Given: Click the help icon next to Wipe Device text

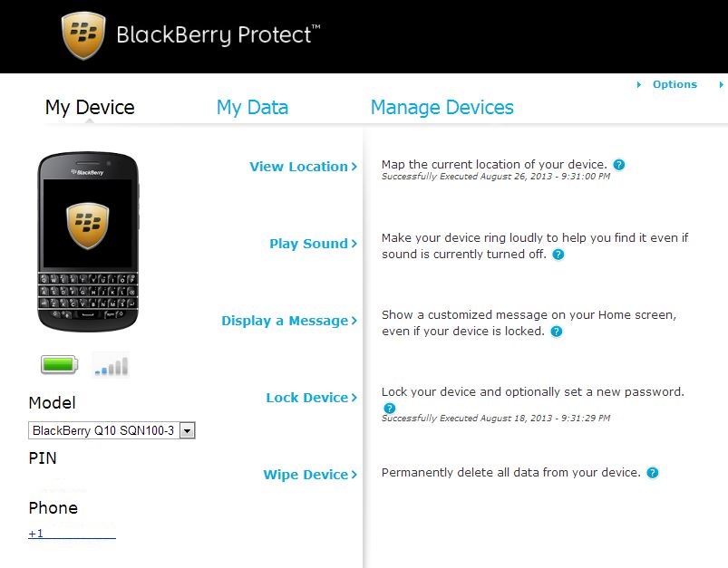Looking at the screenshot, I should (651, 472).
